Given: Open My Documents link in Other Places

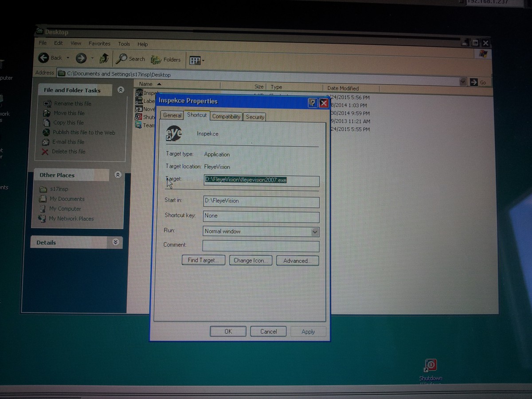Looking at the screenshot, I should (x=66, y=199).
